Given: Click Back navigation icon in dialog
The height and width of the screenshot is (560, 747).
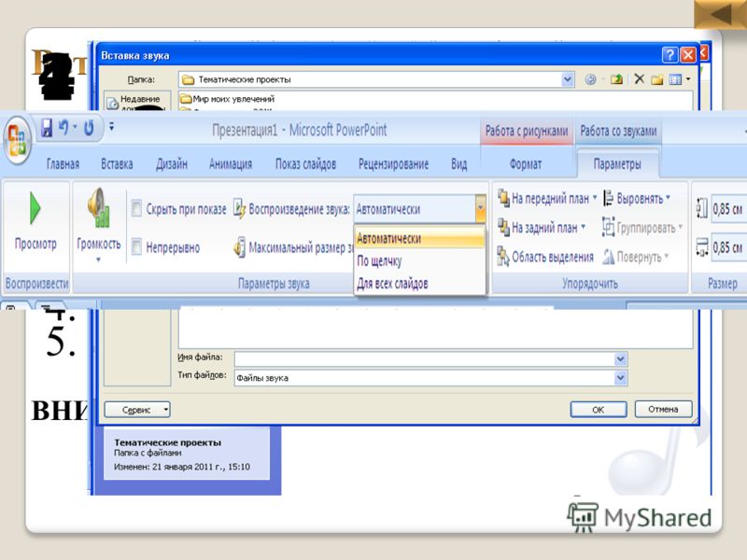Looking at the screenshot, I should (590, 79).
